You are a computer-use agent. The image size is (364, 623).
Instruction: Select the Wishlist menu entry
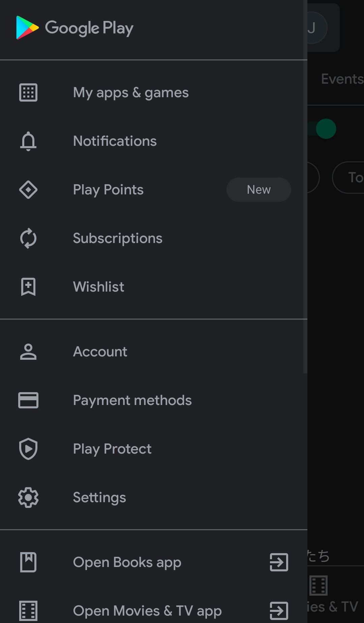tap(99, 287)
